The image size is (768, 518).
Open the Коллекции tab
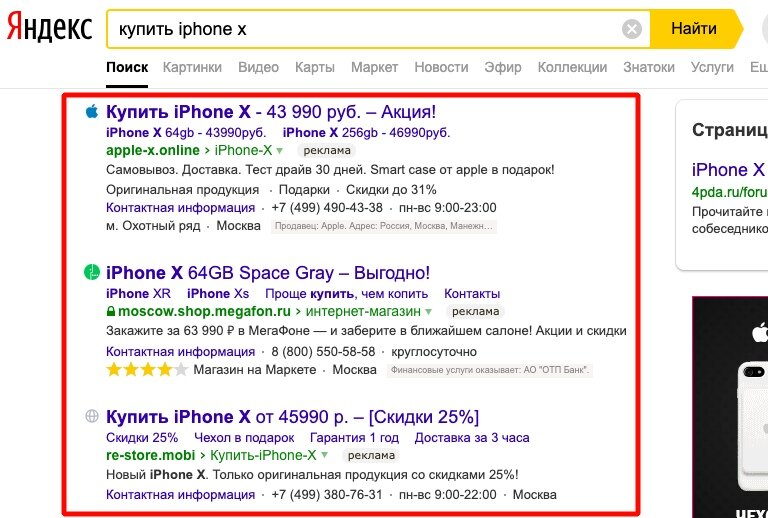[572, 67]
